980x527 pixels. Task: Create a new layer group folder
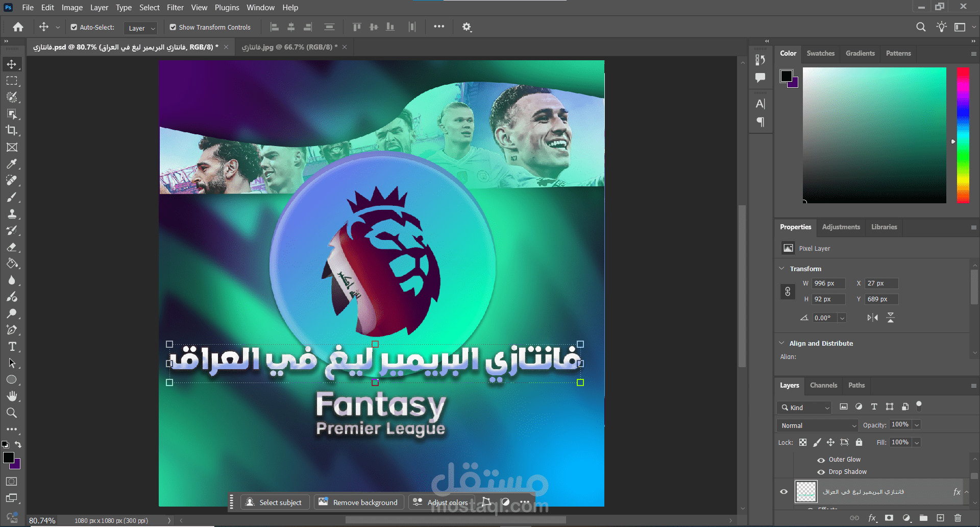(923, 518)
